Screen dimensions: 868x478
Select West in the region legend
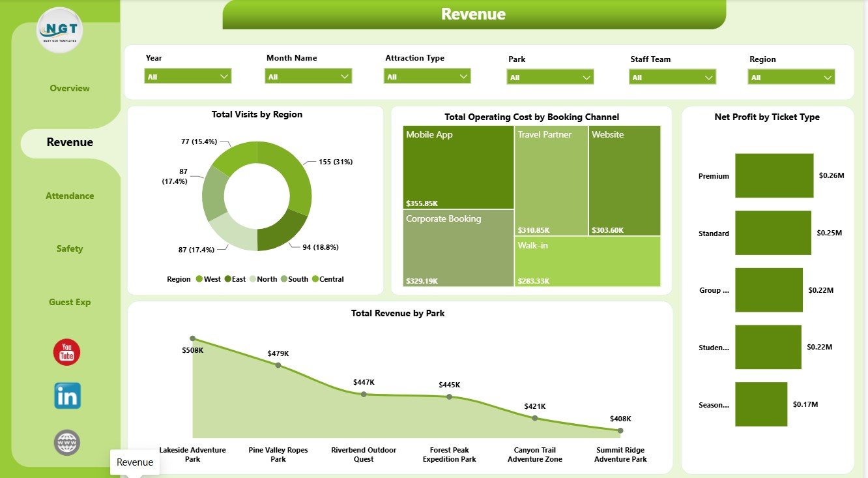(x=208, y=279)
